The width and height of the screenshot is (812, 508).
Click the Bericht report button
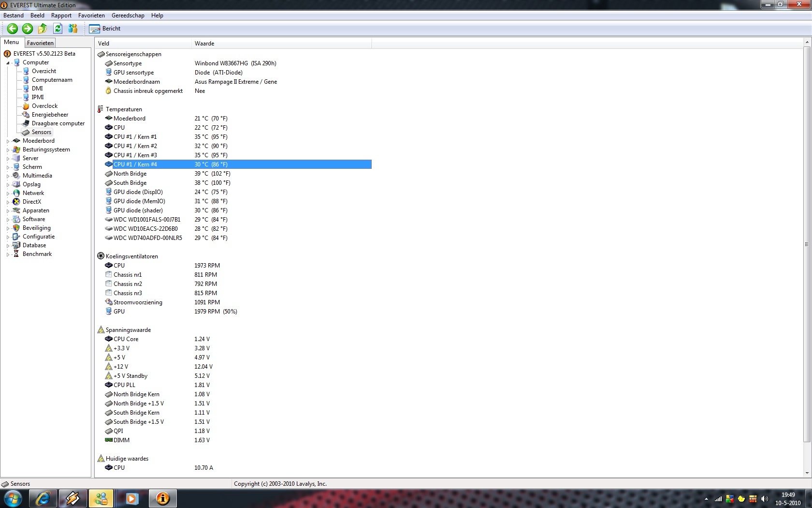(105, 29)
